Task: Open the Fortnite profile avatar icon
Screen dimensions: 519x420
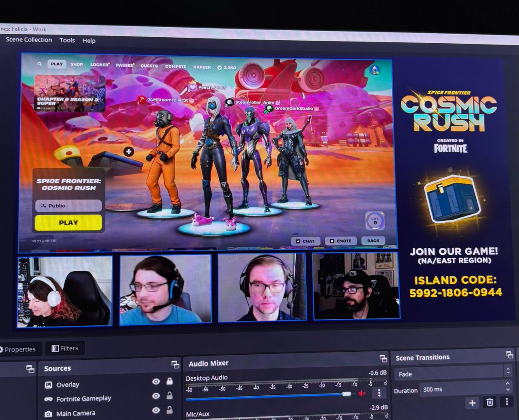Action: click(x=375, y=70)
